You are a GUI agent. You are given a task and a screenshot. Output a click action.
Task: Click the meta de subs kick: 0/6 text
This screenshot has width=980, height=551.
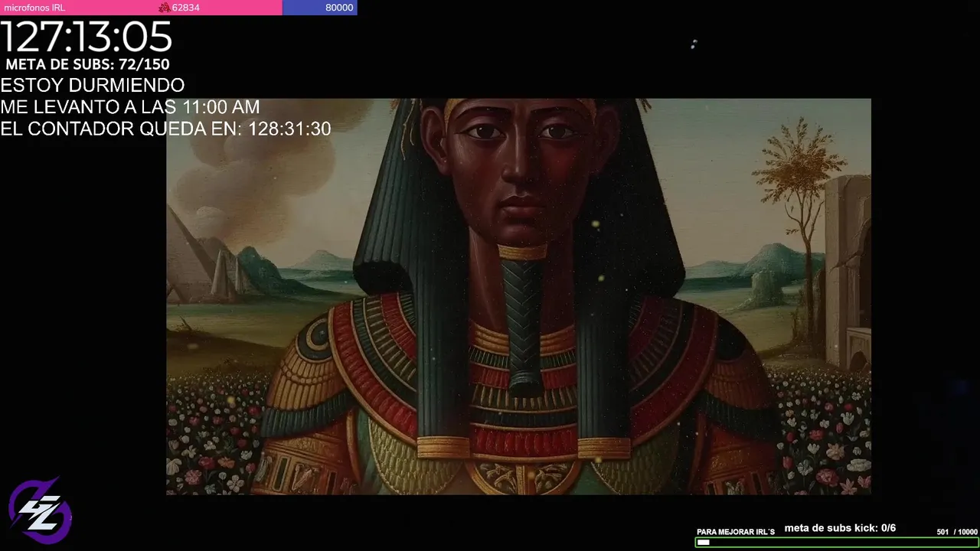click(840, 528)
